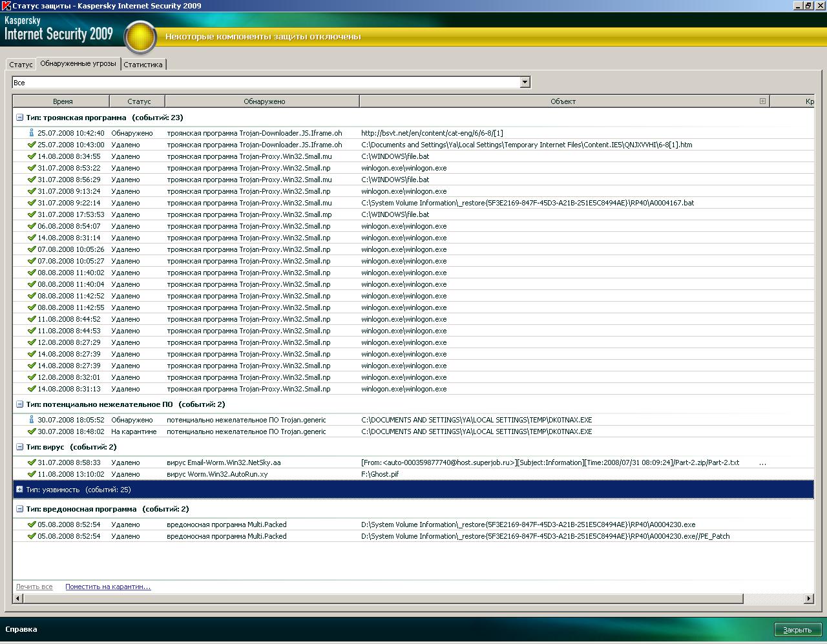This screenshot has height=644, width=827.
Task: Switch to the Статус tab
Action: [21, 65]
